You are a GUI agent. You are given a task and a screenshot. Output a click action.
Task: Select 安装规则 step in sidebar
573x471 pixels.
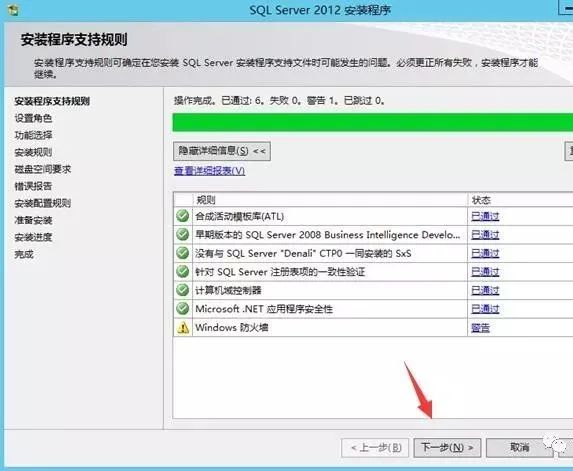33,152
